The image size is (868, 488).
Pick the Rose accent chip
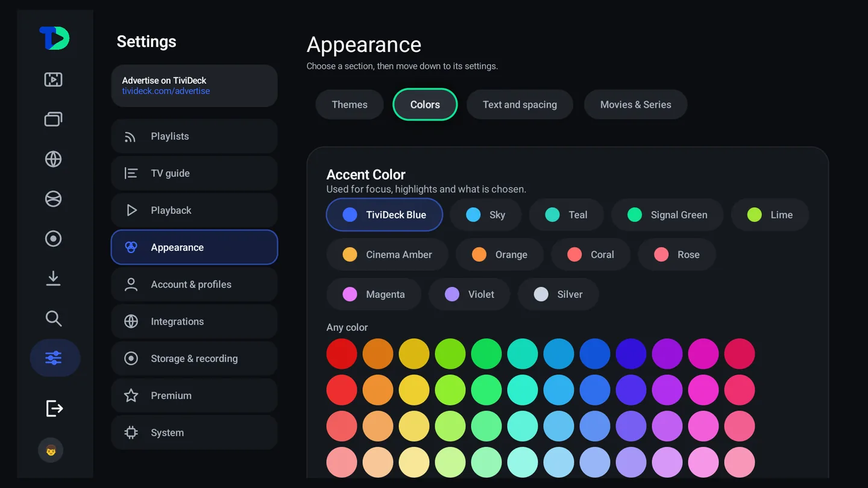point(677,254)
